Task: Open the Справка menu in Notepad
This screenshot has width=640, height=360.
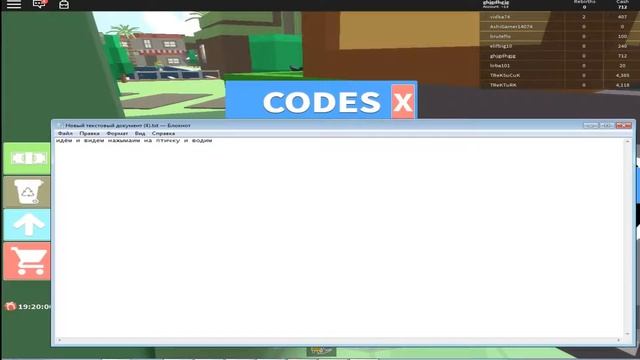Action: pos(163,133)
